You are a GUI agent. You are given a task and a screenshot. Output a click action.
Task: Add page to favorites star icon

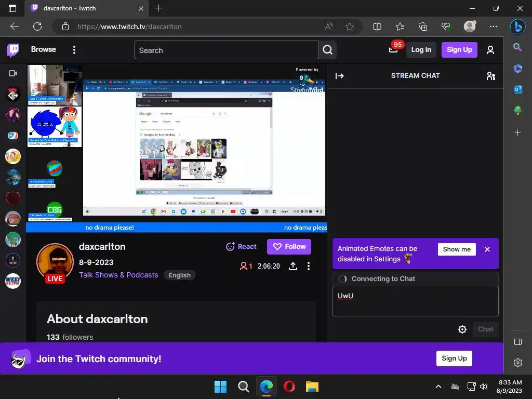pyautogui.click(x=350, y=26)
